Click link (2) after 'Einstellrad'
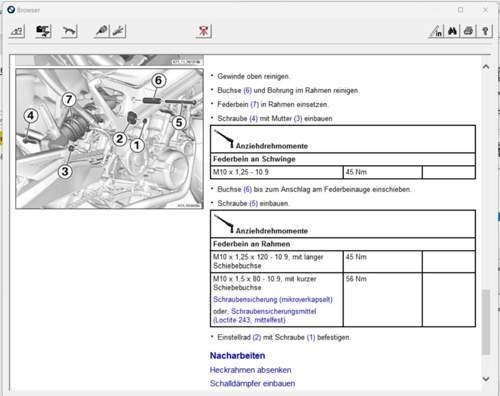 point(257,337)
